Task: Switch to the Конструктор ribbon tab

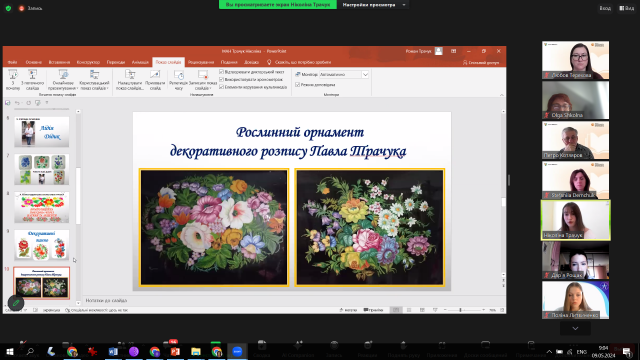Action: 88,62
